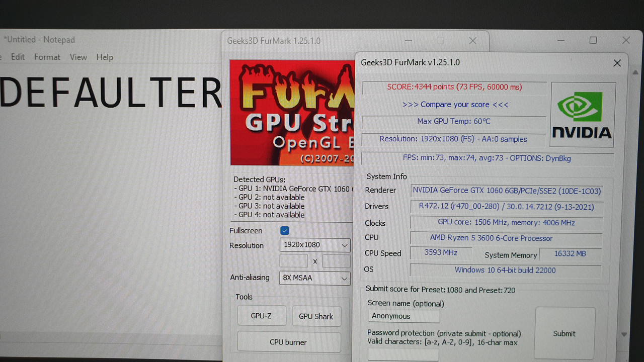Launch the GPU-Z tool
The image size is (644, 362).
point(261,316)
